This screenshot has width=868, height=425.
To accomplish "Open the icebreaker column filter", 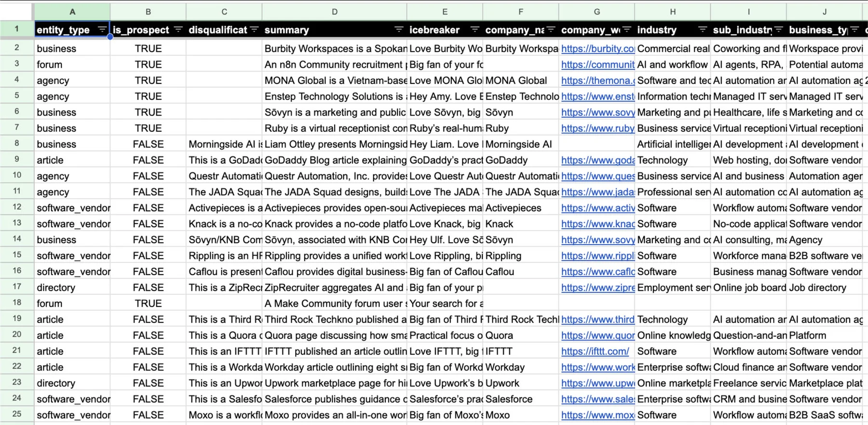I will (x=475, y=29).
